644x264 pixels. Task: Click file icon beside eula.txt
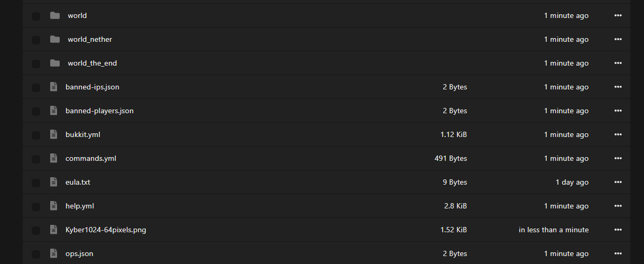pyautogui.click(x=53, y=182)
